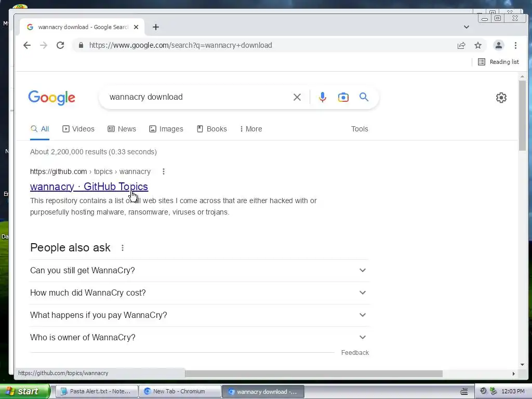
Task: Click the network tray icon
Action: coord(494,391)
